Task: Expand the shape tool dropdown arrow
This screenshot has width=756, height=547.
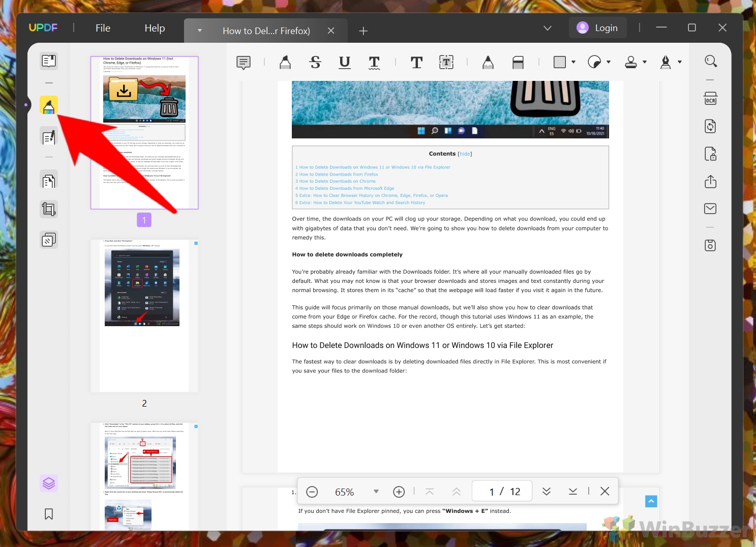Action: [573, 62]
